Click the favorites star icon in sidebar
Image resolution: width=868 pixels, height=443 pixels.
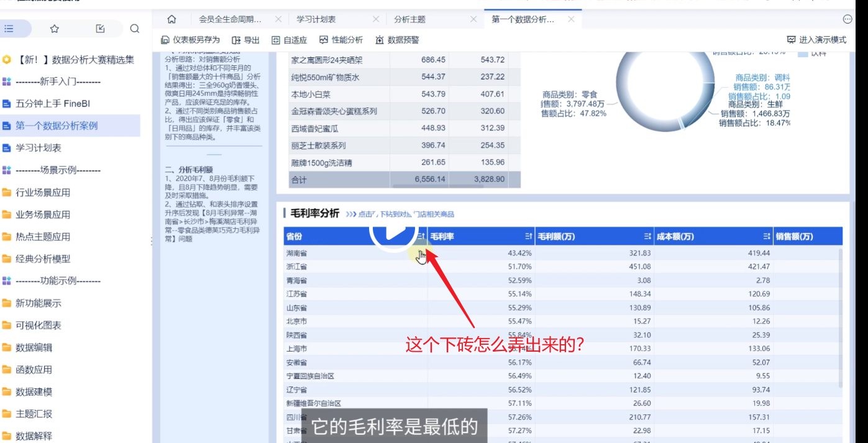point(55,29)
